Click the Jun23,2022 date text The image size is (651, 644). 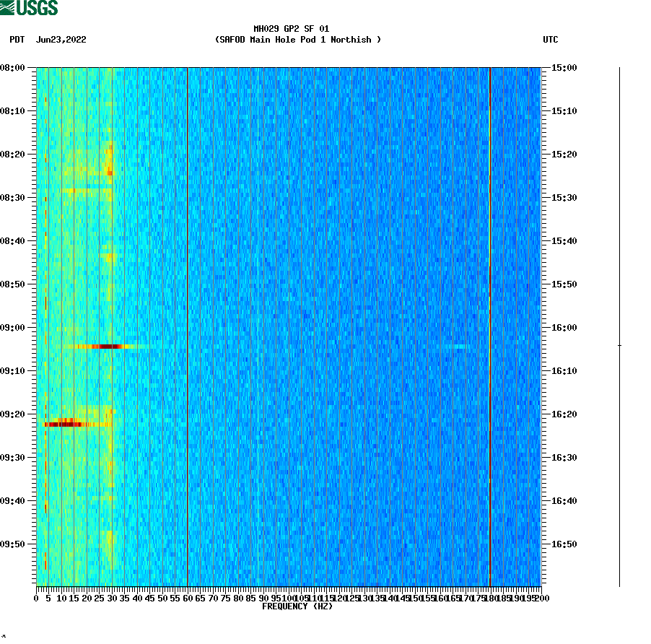pos(61,40)
